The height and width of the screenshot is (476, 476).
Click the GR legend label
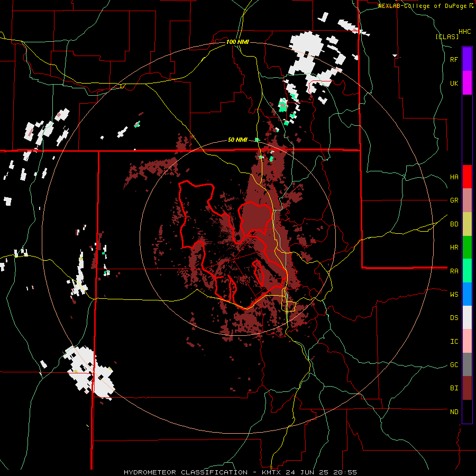pyautogui.click(x=454, y=200)
